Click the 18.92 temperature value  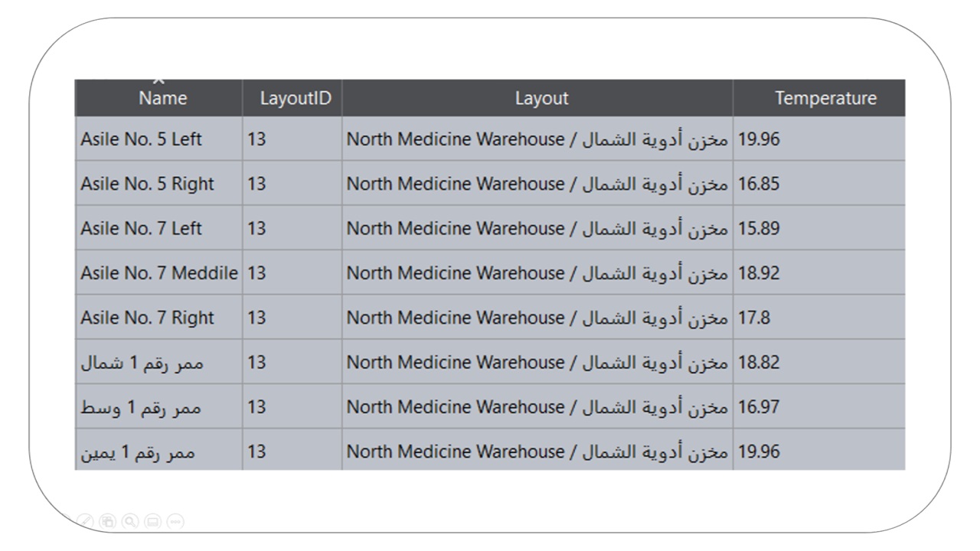(759, 272)
